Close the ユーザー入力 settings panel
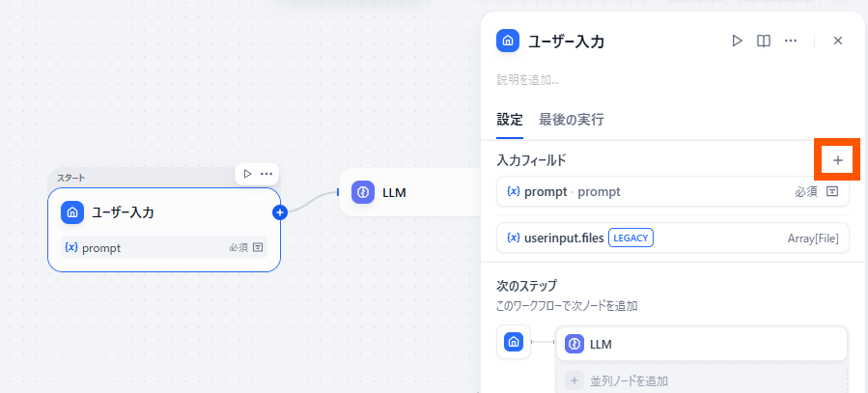This screenshot has height=393, width=868. pos(837,41)
